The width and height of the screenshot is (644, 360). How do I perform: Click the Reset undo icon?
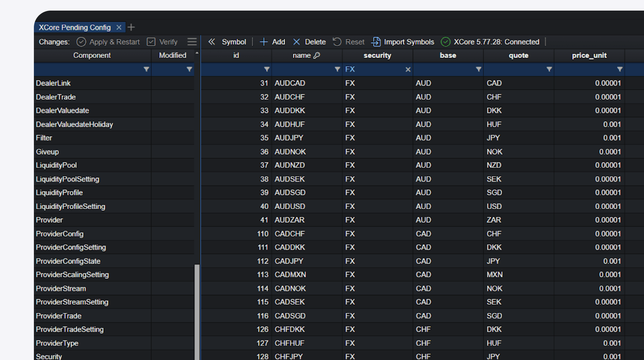coord(337,42)
